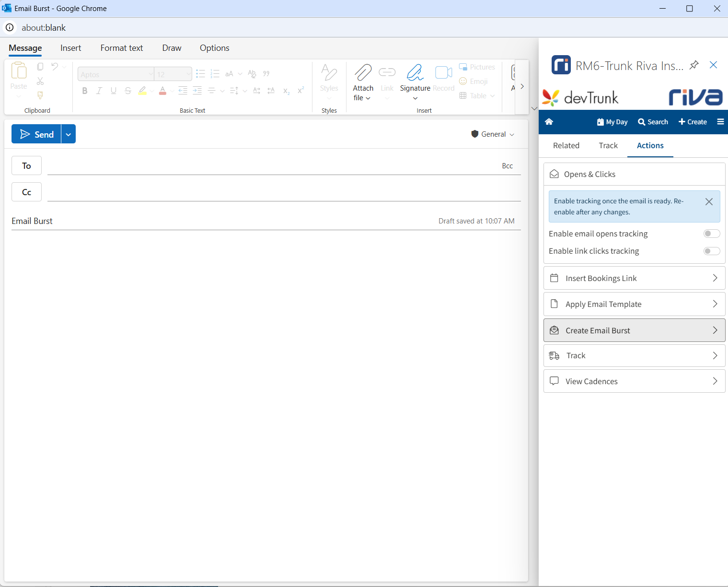Screen dimensions: 728x587
Task: Dismiss the tracking info banner
Action: (x=709, y=202)
